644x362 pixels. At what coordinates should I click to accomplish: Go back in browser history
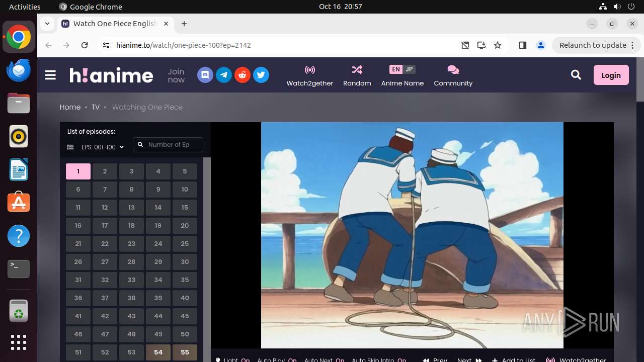click(x=48, y=45)
